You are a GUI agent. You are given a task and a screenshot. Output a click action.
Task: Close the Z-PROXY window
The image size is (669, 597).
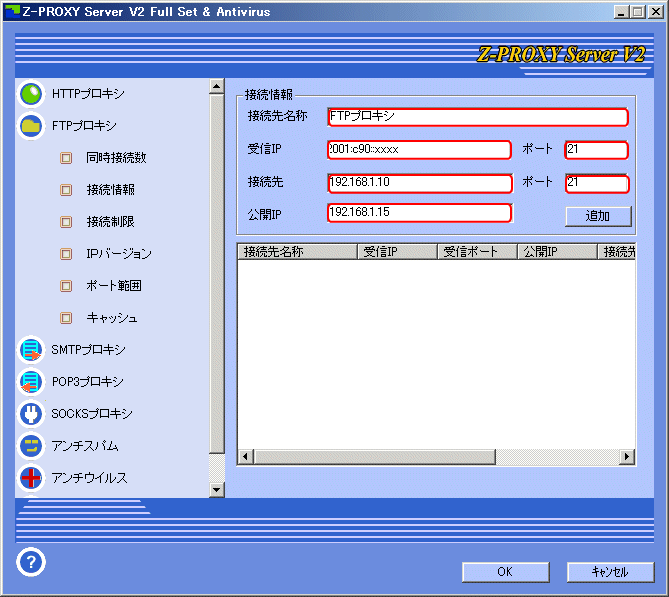(655, 12)
